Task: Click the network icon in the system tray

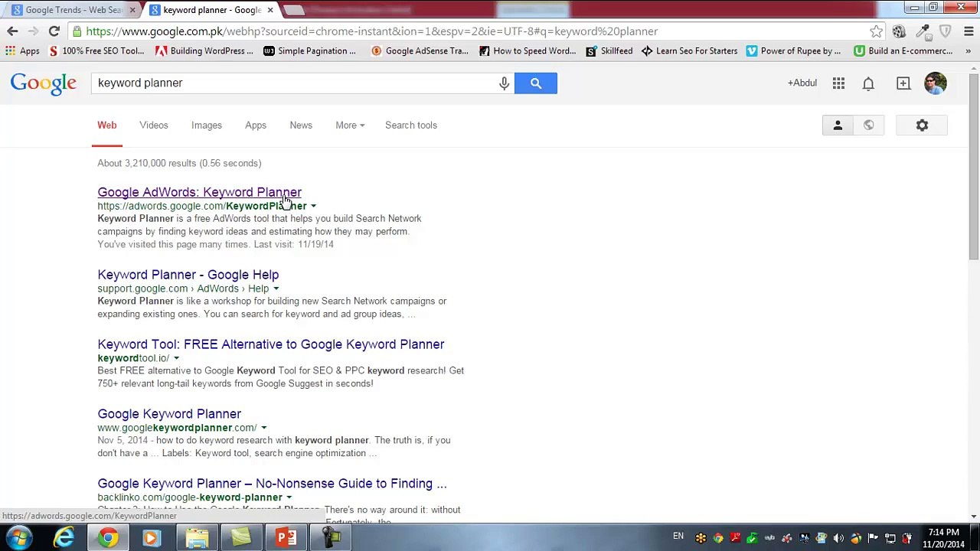Action: 890,538
